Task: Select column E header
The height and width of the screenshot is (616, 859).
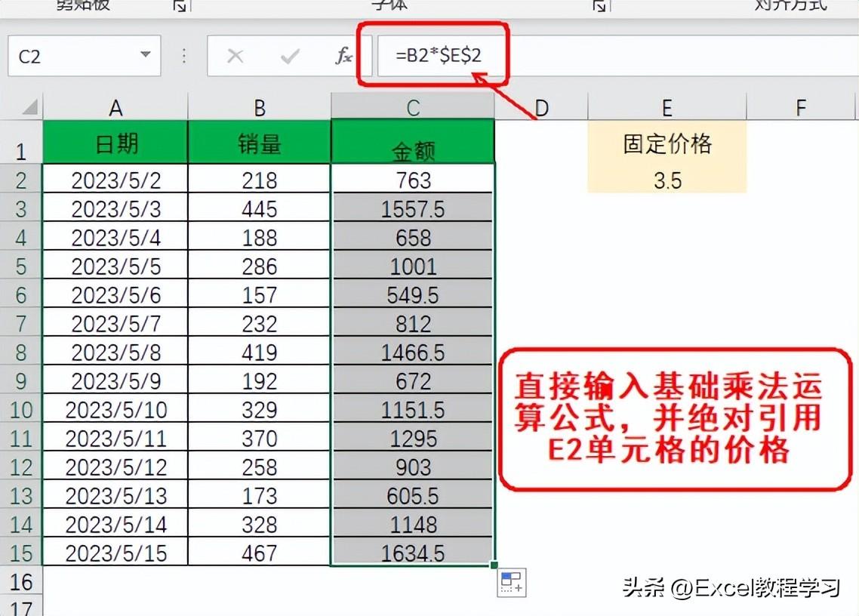Action: [667, 107]
